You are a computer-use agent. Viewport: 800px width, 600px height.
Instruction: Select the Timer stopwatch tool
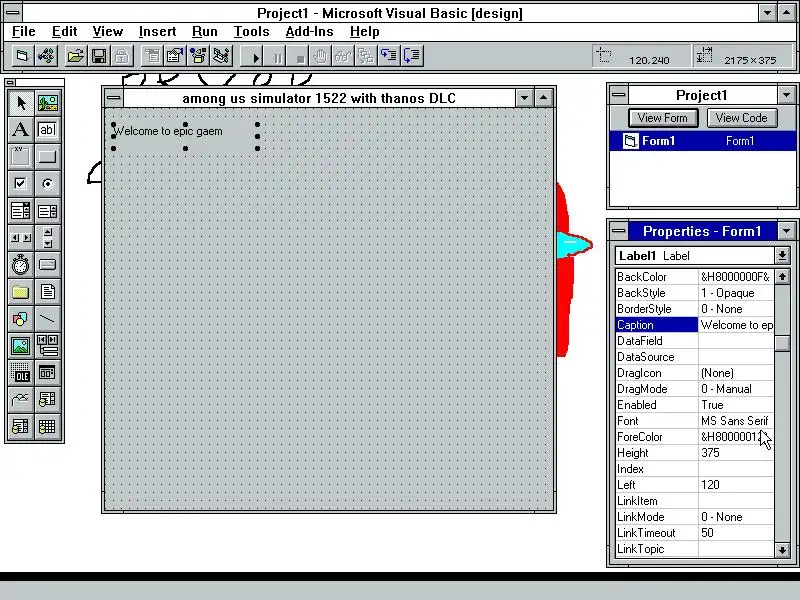[21, 265]
